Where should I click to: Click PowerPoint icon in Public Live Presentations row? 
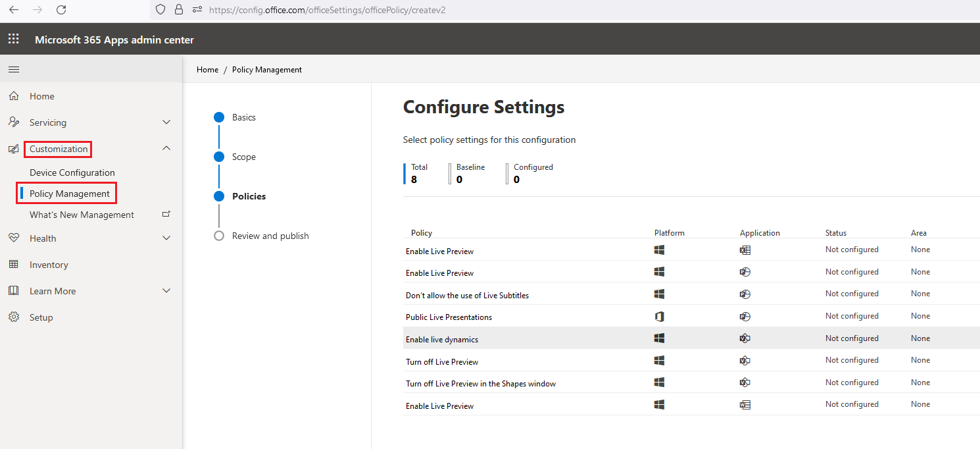tap(745, 317)
